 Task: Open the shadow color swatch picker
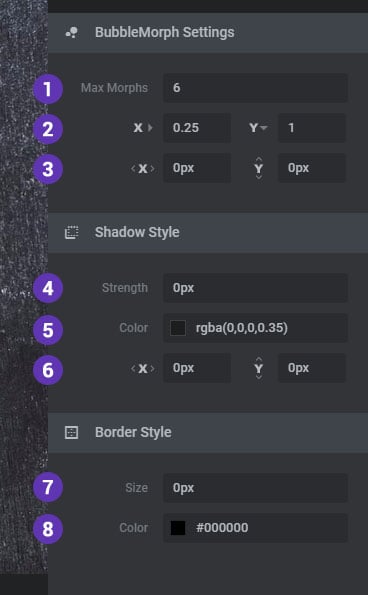(178, 328)
